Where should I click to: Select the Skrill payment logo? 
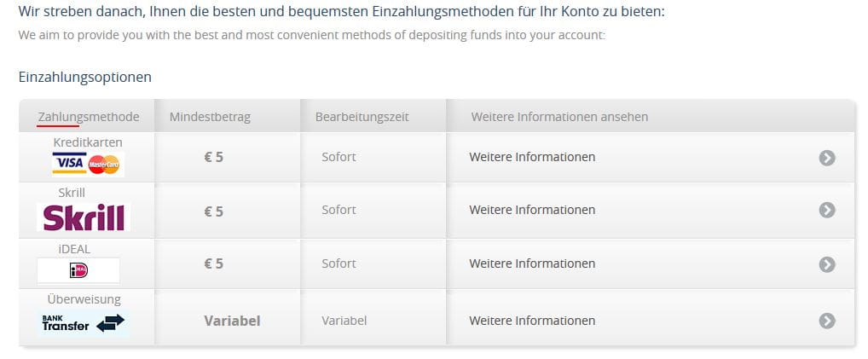coord(84,217)
